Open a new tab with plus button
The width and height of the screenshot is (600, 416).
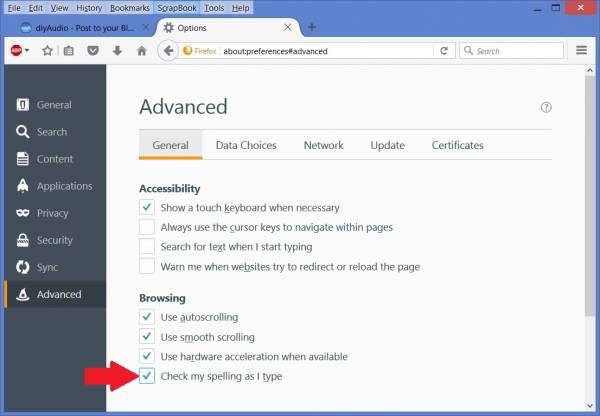(312, 28)
